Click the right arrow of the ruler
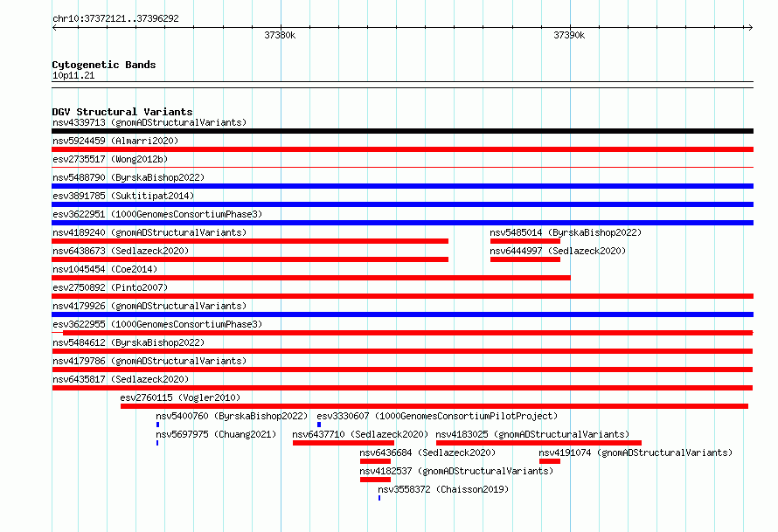 pos(750,28)
